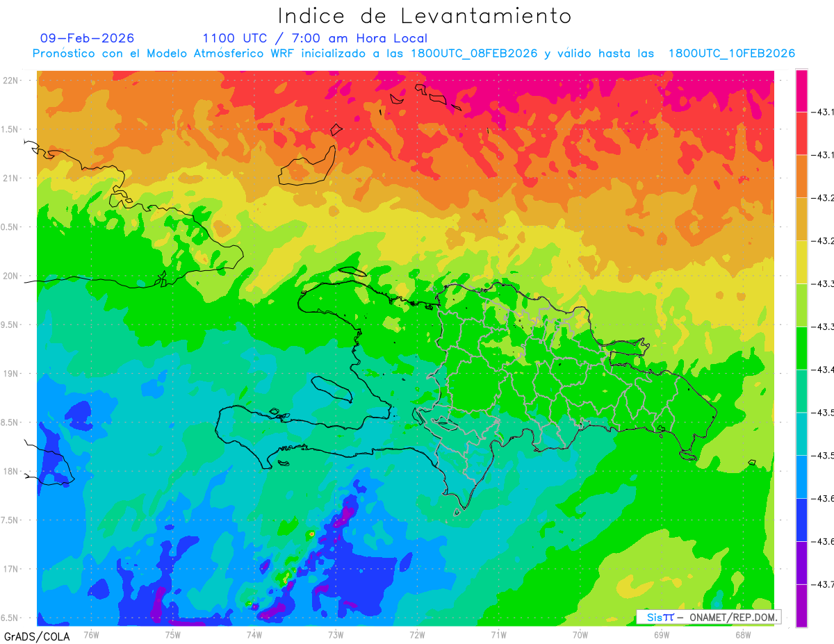834x644 pixels.
Task: Click the yellow-green legend color band
Action: tap(801, 305)
